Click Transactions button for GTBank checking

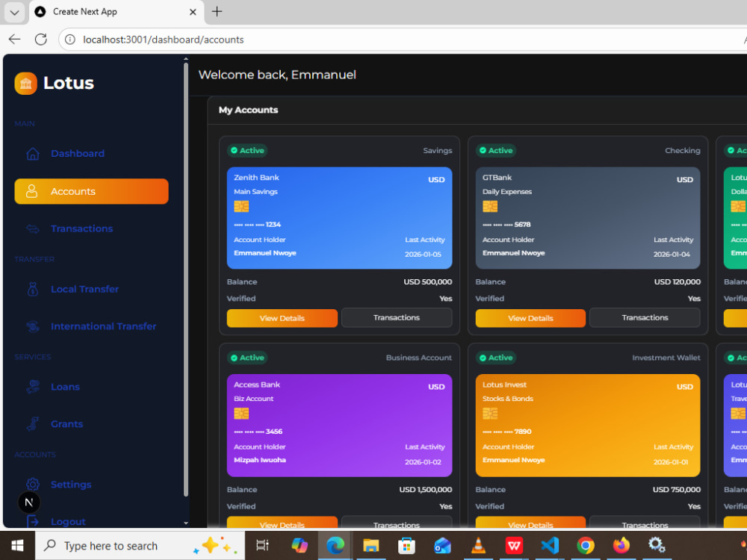pyautogui.click(x=645, y=317)
